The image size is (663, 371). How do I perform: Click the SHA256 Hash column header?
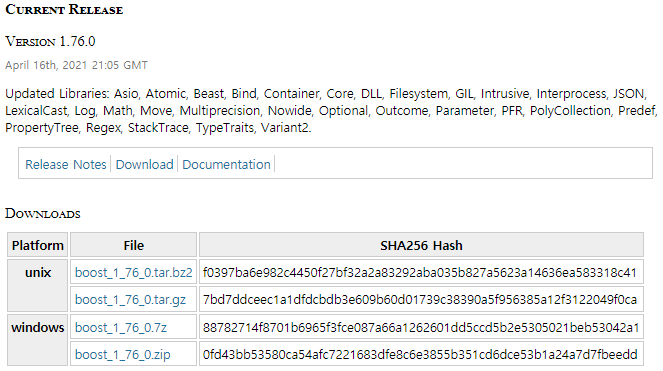[x=421, y=245]
